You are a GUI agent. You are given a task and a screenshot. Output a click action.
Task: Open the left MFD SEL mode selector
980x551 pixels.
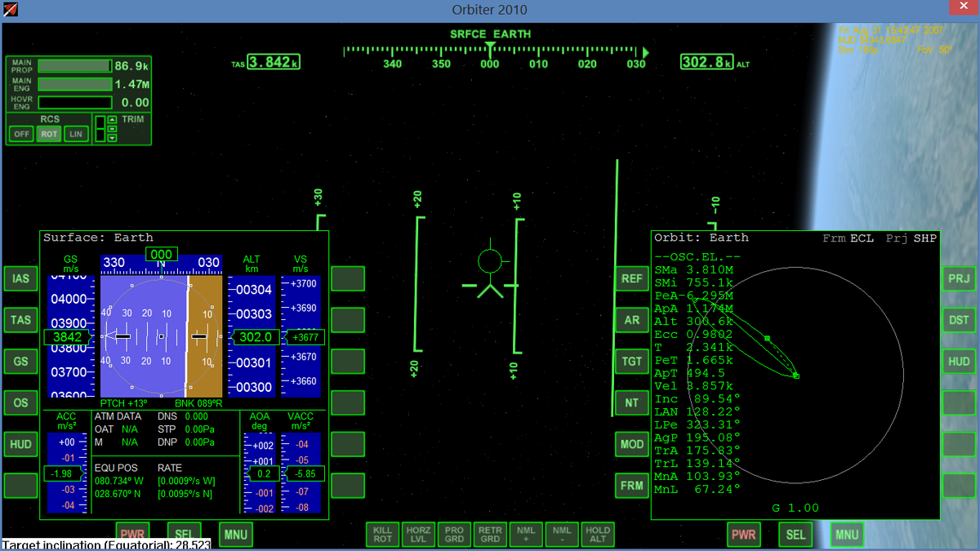tap(184, 535)
